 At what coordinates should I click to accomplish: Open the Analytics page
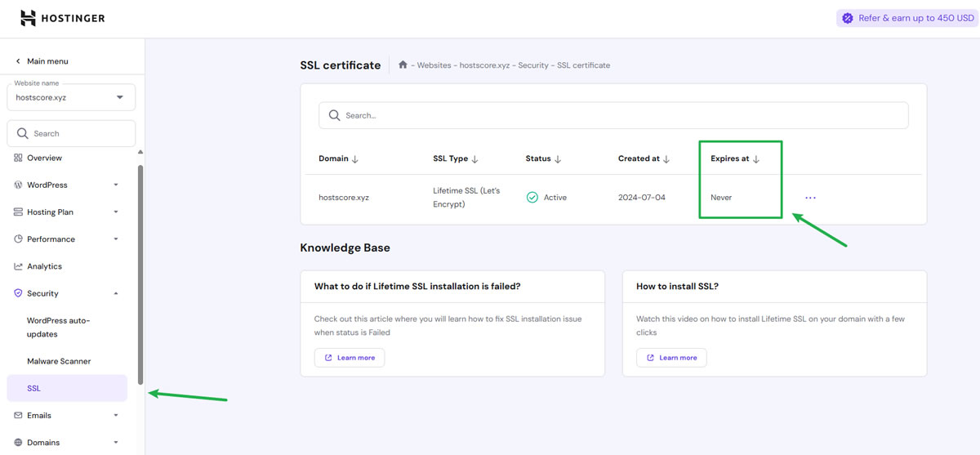click(x=44, y=266)
